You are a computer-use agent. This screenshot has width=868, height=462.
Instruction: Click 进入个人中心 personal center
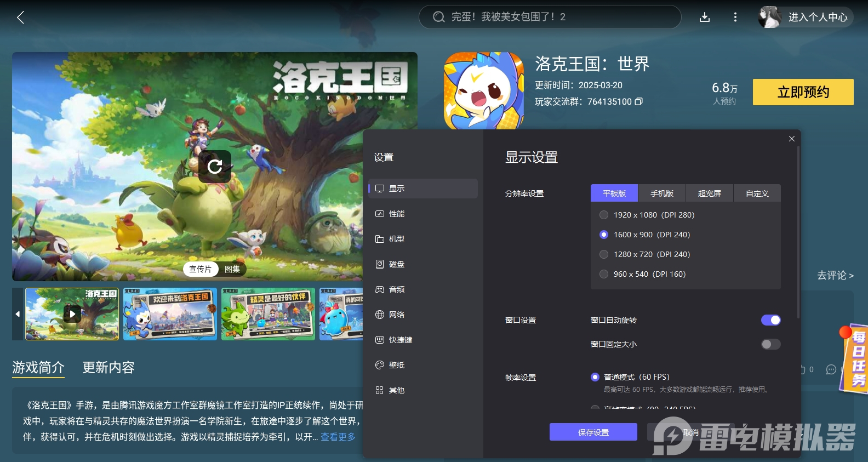(818, 17)
